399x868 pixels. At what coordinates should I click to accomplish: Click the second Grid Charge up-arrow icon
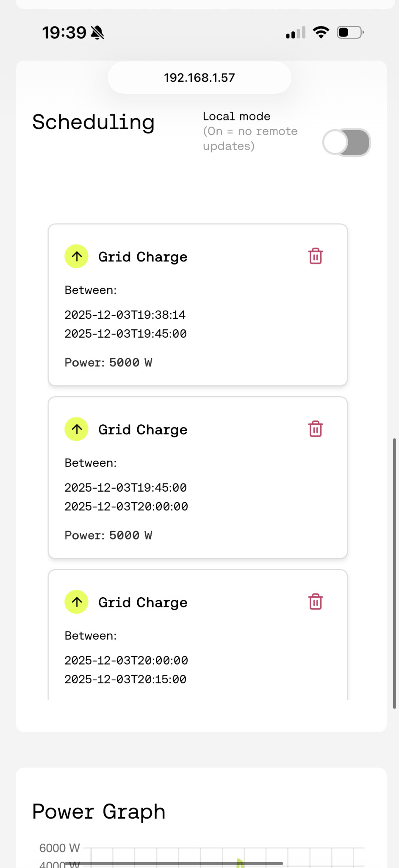click(77, 429)
